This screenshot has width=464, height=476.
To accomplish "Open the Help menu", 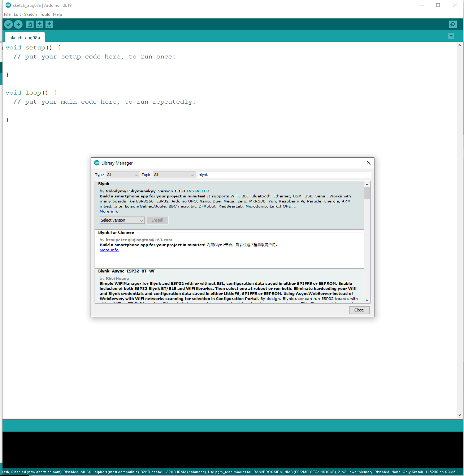I will point(57,14).
